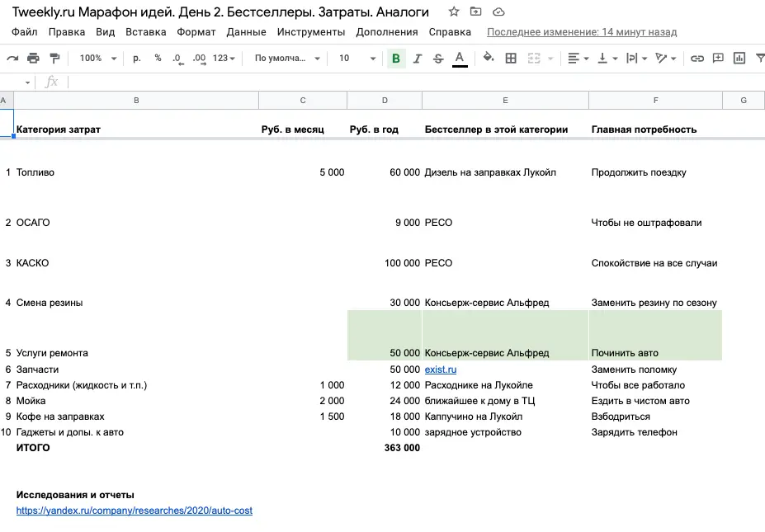Screen dimensions: 765x532
Task: Click the insert chart icon
Action: click(x=739, y=59)
